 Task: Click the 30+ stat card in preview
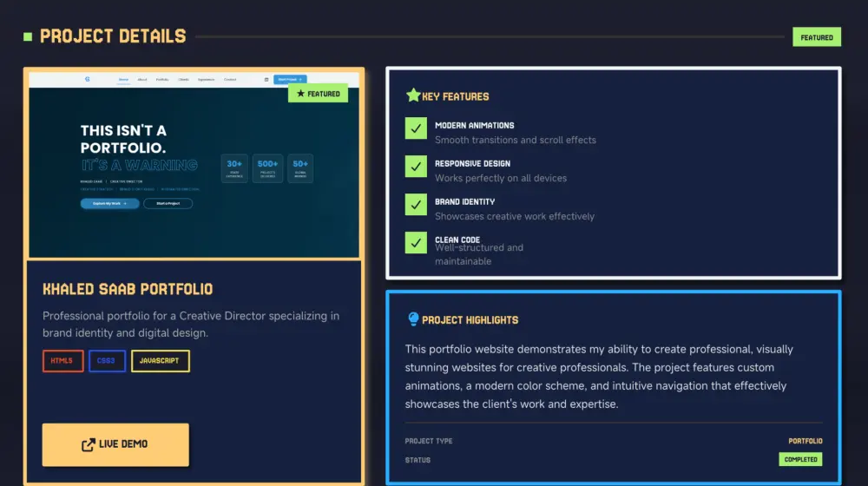click(x=234, y=168)
